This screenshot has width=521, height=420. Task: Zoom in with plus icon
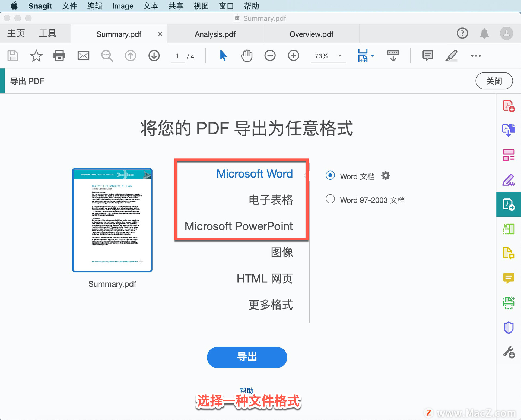pos(294,56)
